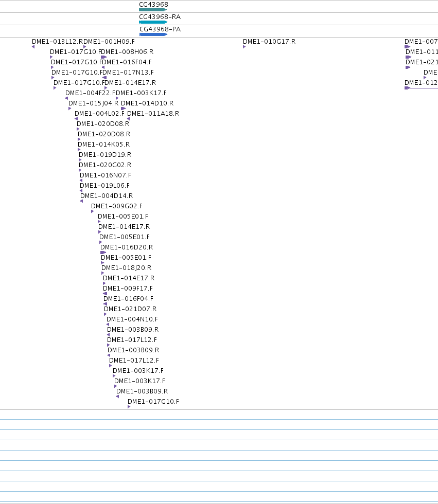438x504 pixels.
Task: Click the DME1-021D07.R feature label
Action: [130, 309]
